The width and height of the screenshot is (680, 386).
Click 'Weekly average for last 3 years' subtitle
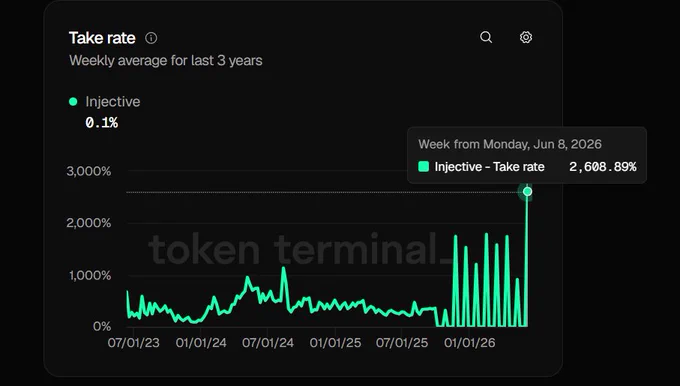click(x=166, y=60)
